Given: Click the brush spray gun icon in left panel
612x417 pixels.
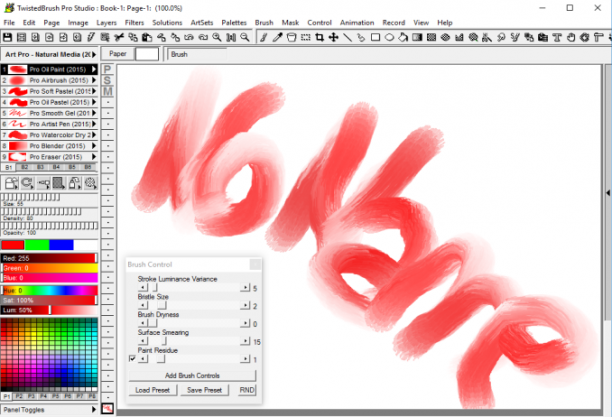Looking at the screenshot, I should point(43,183).
